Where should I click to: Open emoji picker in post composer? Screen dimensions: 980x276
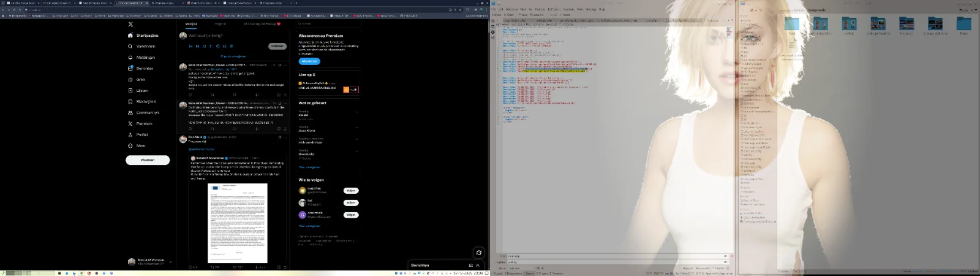(218, 46)
